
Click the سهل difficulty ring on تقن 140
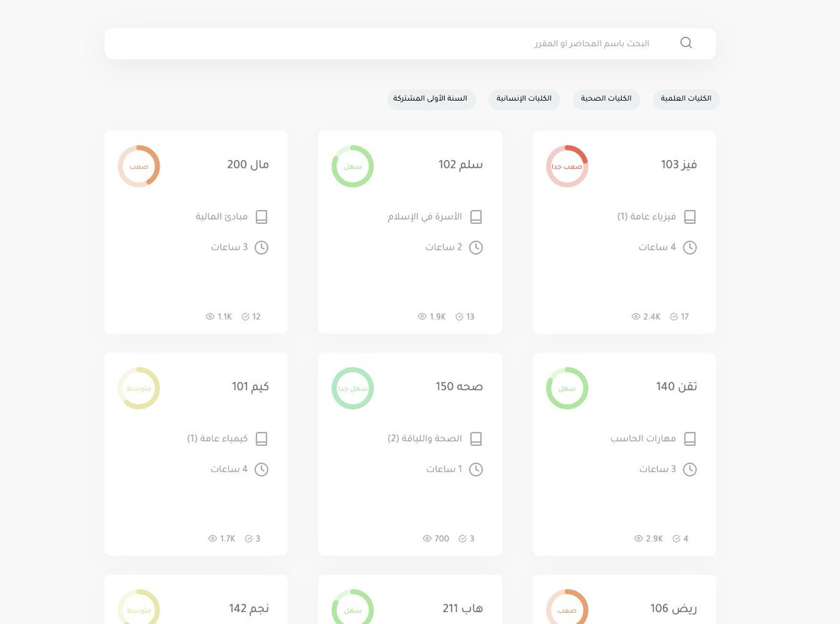[567, 388]
